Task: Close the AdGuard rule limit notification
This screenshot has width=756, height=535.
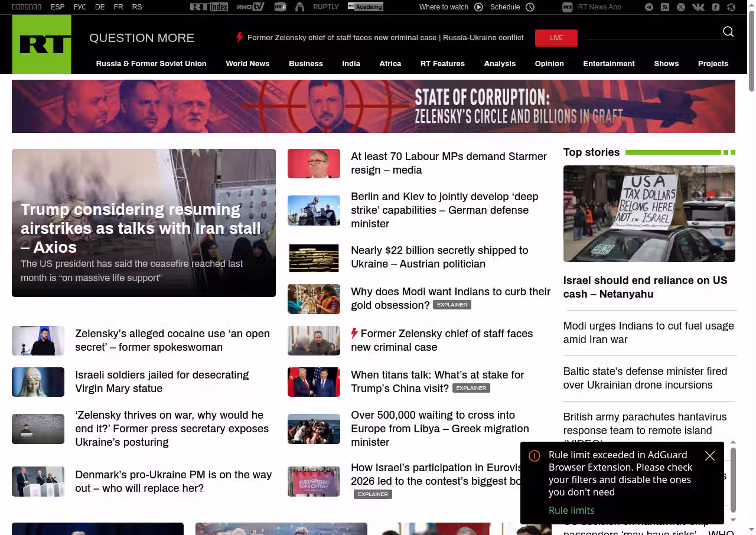Action: (710, 456)
